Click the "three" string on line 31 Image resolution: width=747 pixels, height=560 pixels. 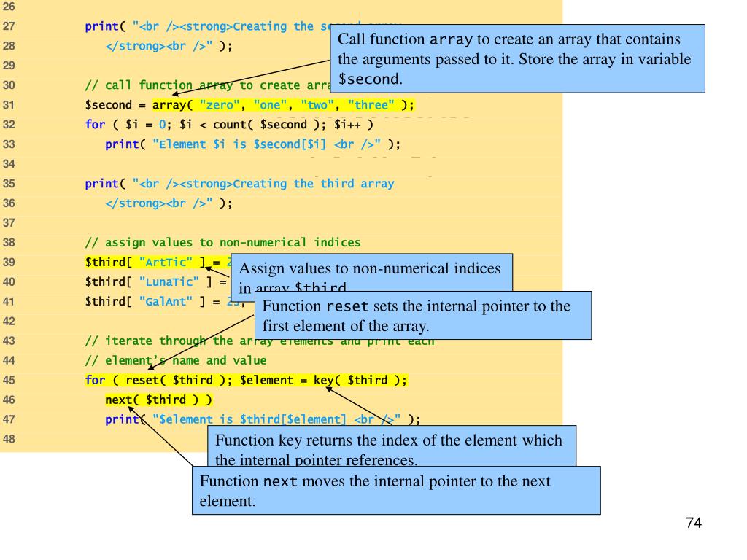pyautogui.click(x=371, y=105)
